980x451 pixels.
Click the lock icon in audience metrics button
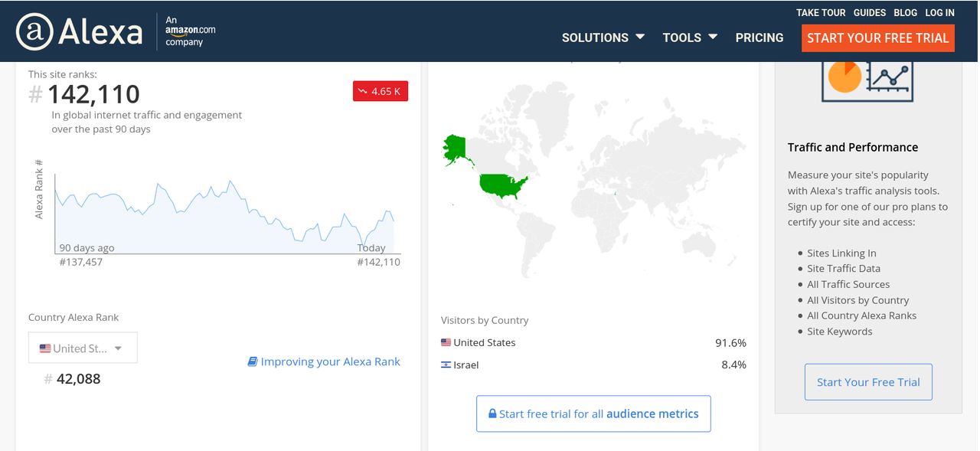pos(492,413)
